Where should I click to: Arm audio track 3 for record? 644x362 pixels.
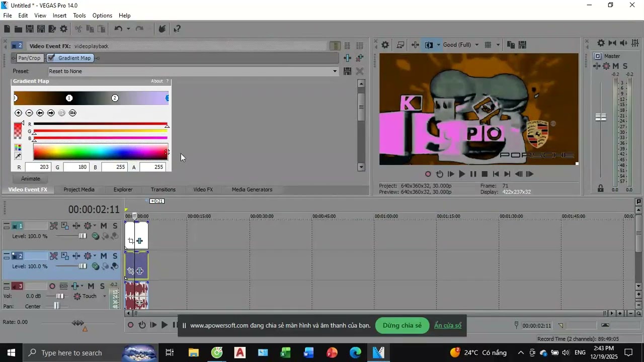point(52,286)
